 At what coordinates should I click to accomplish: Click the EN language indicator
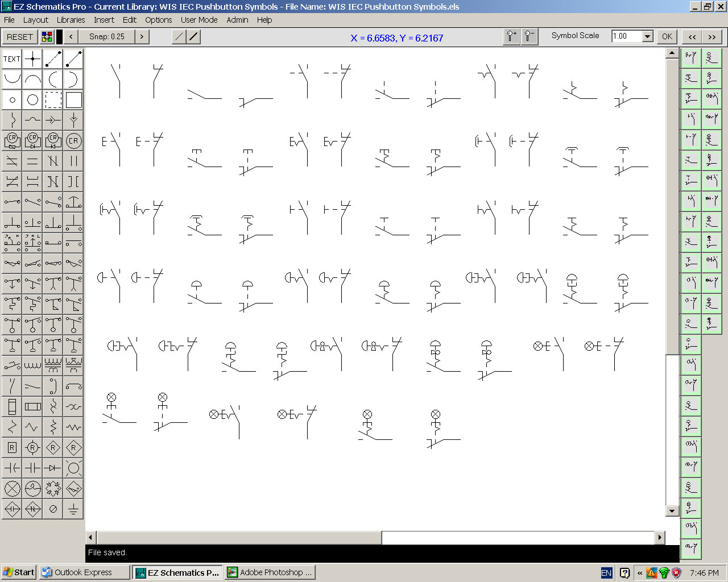point(606,573)
